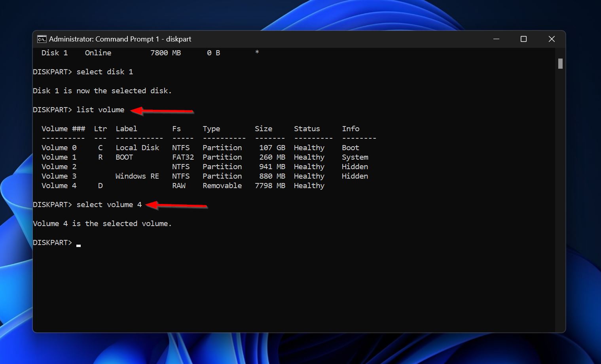Image resolution: width=601 pixels, height=364 pixels.
Task: Click the '107 GB' size value
Action: pyautogui.click(x=272, y=148)
